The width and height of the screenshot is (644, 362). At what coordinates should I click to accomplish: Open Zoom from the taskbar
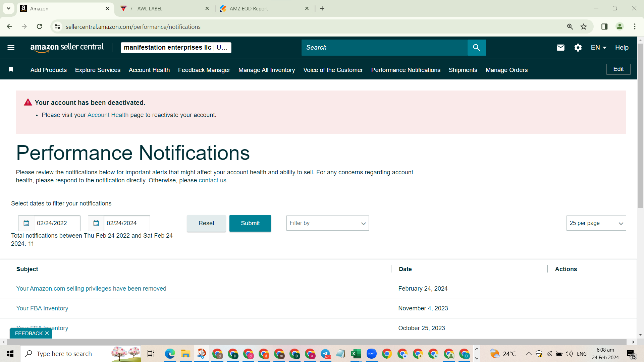point(371,354)
